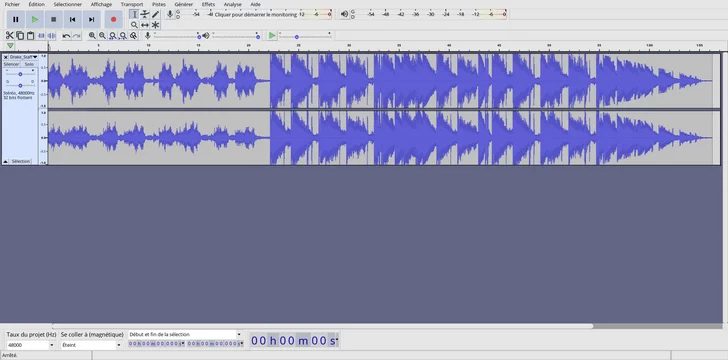This screenshot has height=360, width=728.
Task: Click the Sélection button under track
Action: (x=20, y=161)
